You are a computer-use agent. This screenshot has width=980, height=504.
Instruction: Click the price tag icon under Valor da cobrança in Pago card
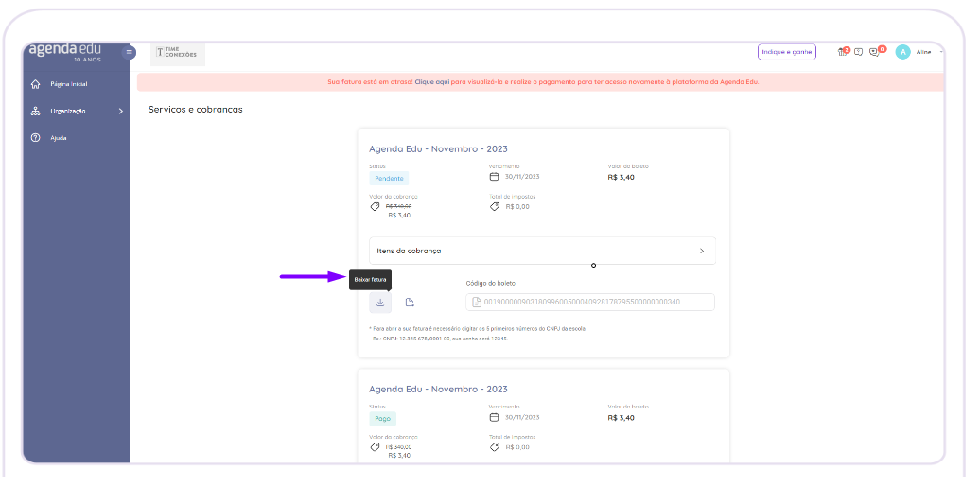tap(375, 447)
